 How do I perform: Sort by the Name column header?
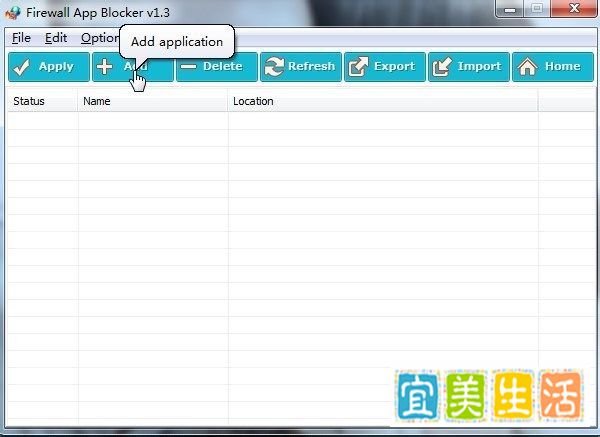pos(153,101)
